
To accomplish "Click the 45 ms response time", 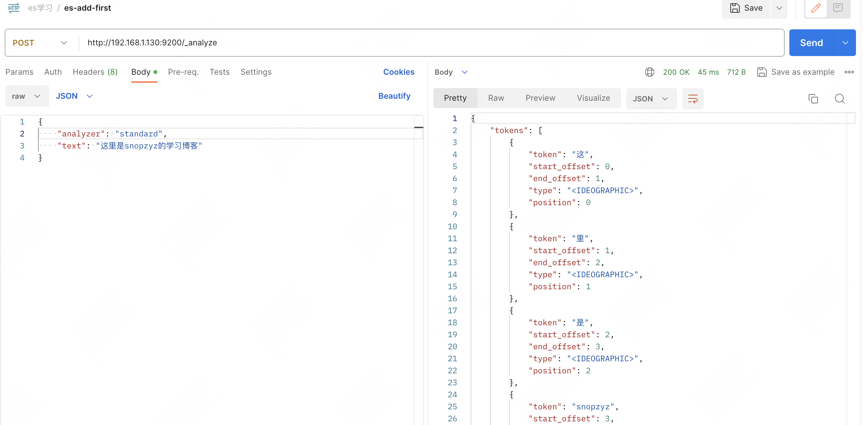I will pos(708,72).
